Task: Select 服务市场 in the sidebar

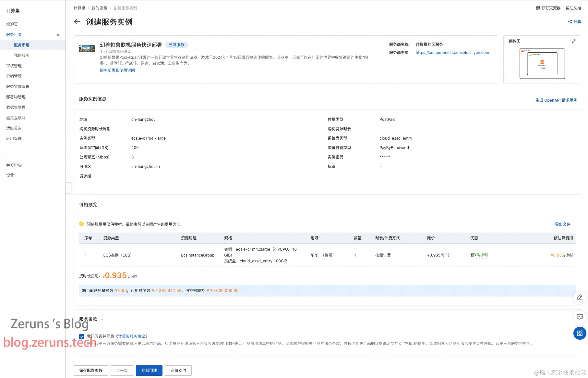Action: point(22,45)
